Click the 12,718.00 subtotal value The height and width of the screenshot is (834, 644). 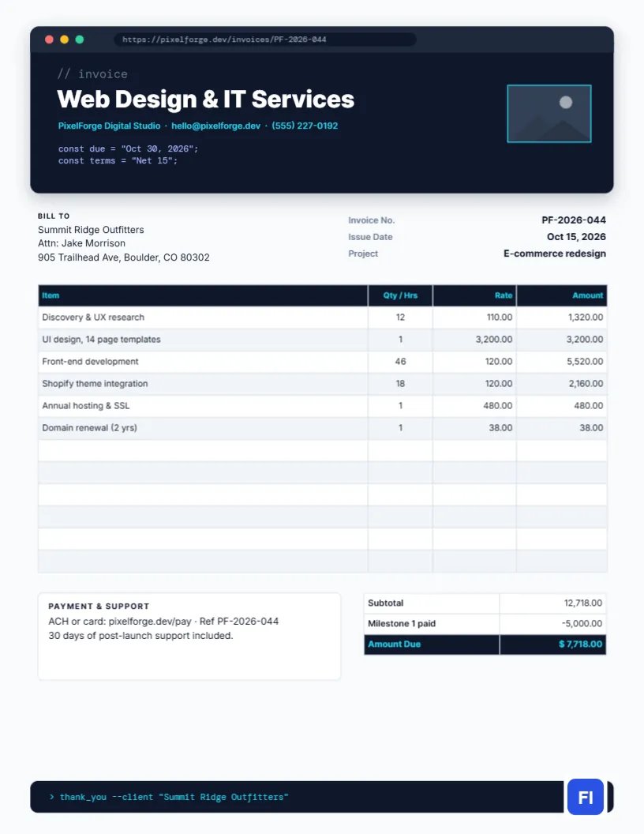[x=583, y=603]
